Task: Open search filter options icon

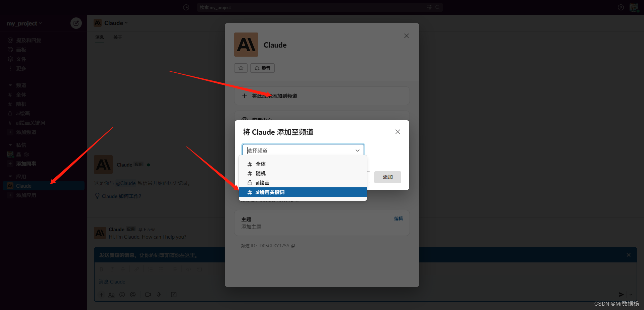Action: [429, 7]
